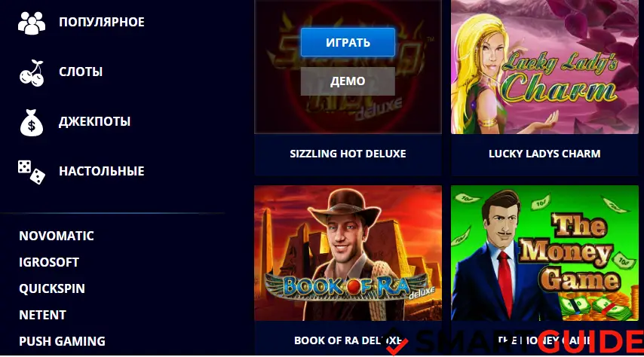Start Sizzling Hot with the Играть button
This screenshot has height=357, width=644.
(x=348, y=42)
